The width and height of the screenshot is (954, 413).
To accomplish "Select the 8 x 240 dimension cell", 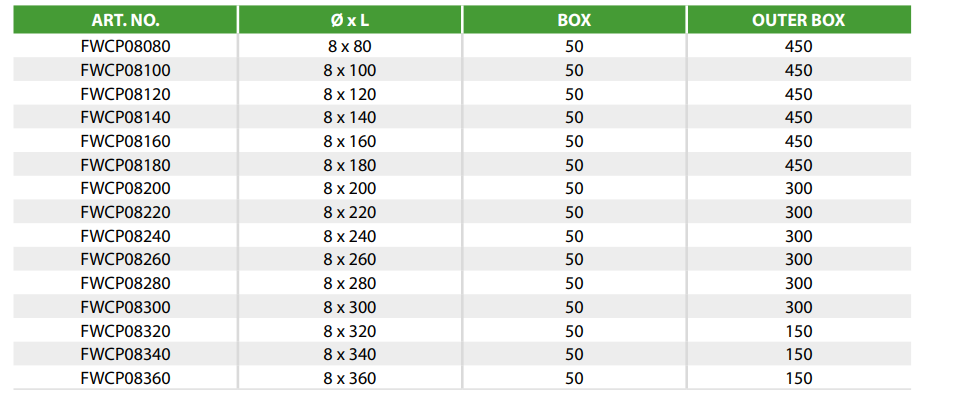I will tap(350, 236).
